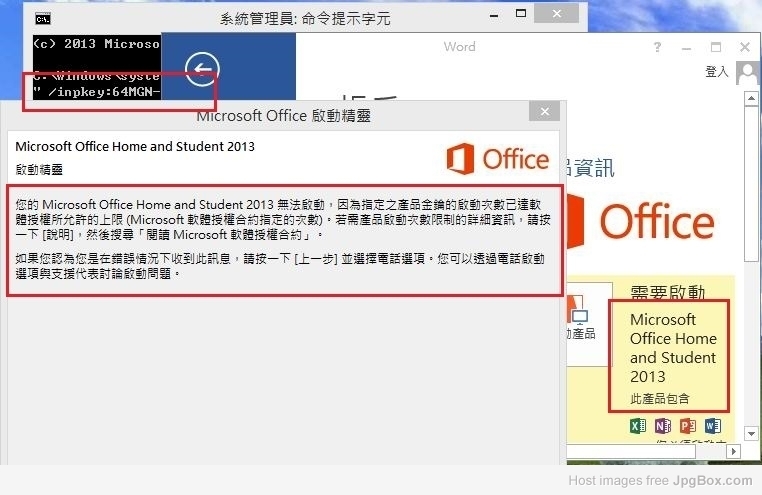
Task: Click the PowerPoint icon in product list
Action: click(688, 426)
